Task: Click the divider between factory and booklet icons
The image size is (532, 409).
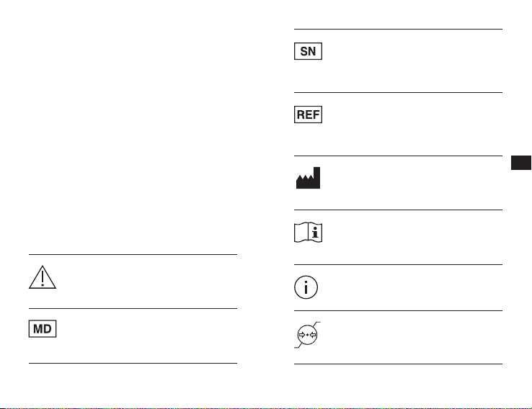Action: tap(398, 210)
